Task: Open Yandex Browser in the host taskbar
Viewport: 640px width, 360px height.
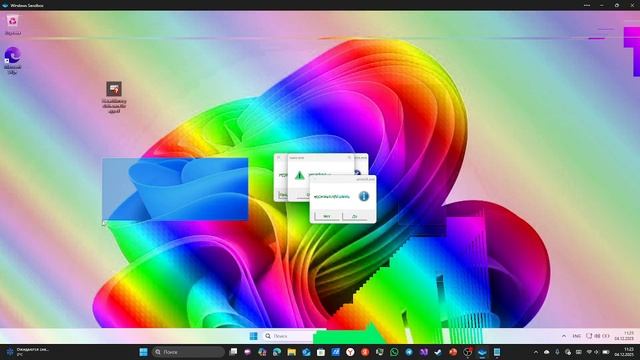Action: (x=350, y=352)
